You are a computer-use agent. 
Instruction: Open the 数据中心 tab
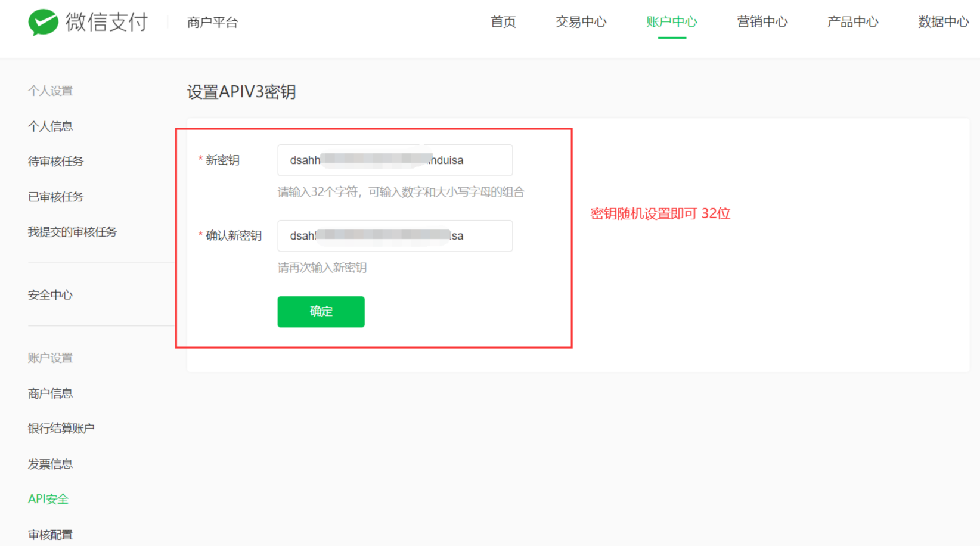coord(943,22)
